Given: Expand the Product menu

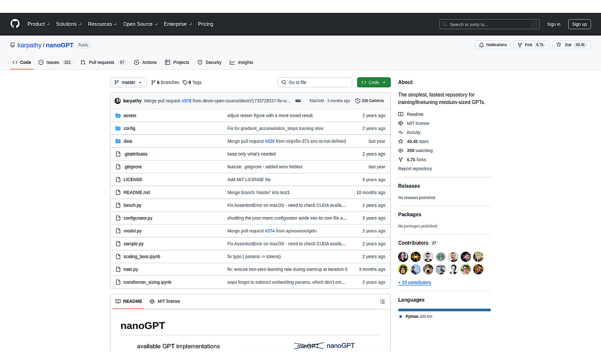Looking at the screenshot, I should 38,24.
